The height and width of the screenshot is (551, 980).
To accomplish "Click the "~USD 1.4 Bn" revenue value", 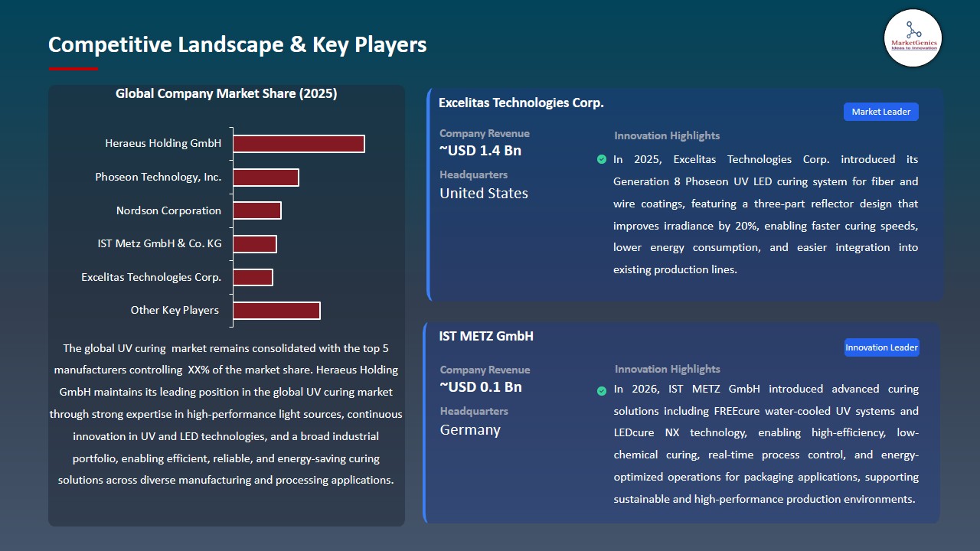I will (480, 151).
